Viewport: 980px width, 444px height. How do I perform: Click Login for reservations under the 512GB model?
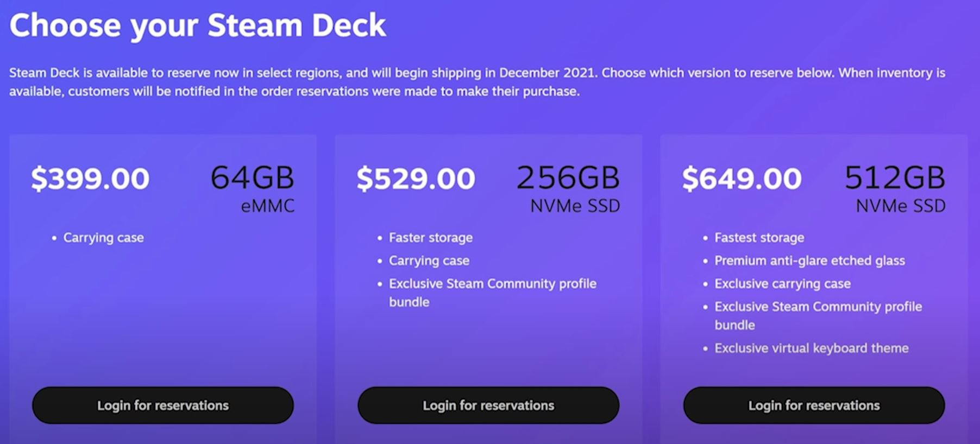pyautogui.click(x=814, y=405)
